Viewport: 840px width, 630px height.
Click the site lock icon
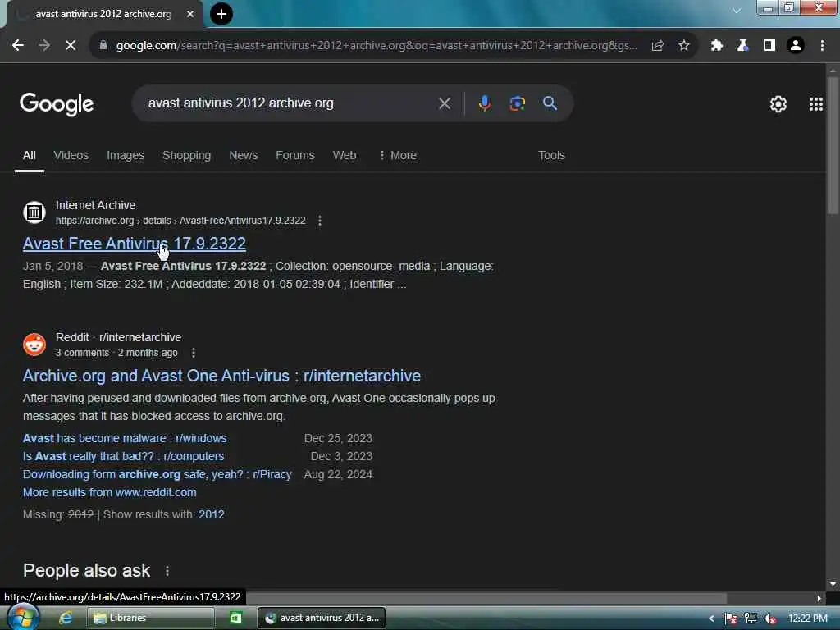(x=103, y=46)
